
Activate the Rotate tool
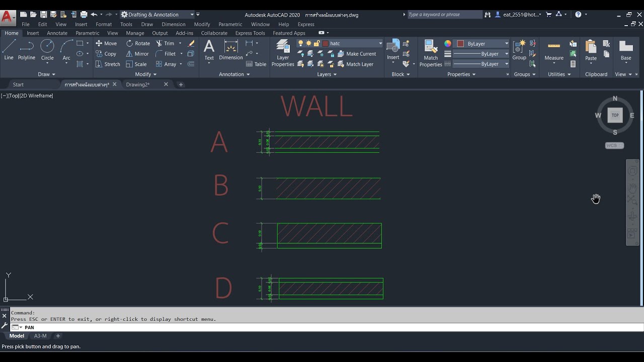(x=138, y=43)
